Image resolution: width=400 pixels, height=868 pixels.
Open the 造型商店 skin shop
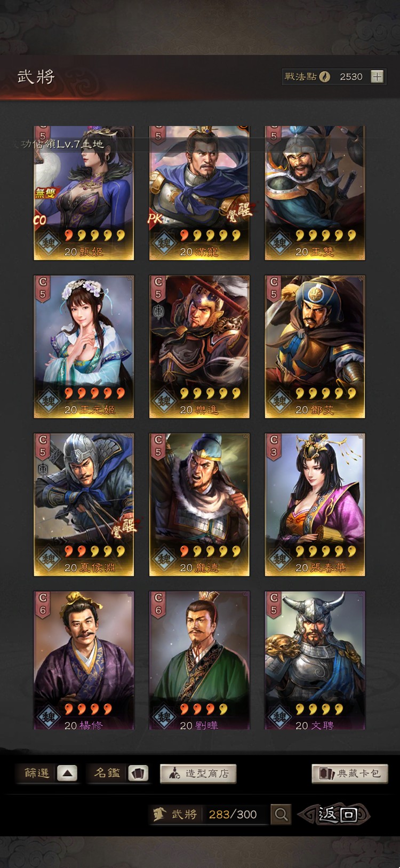click(198, 774)
